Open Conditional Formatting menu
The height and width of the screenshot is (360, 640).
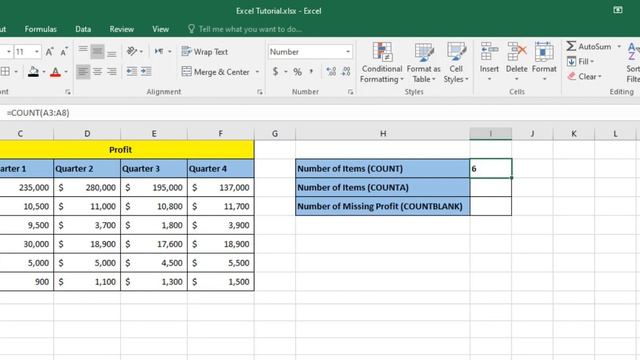click(382, 63)
